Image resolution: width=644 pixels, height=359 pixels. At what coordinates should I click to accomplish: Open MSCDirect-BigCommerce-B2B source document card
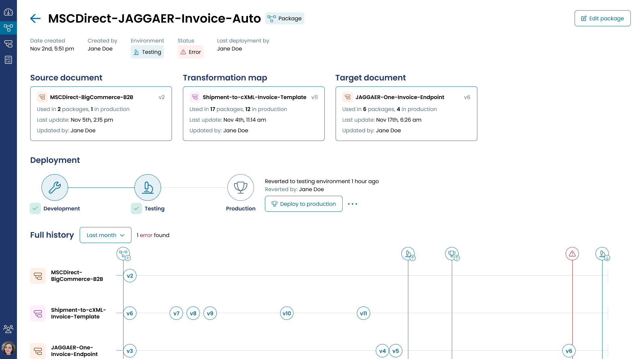[x=101, y=114]
